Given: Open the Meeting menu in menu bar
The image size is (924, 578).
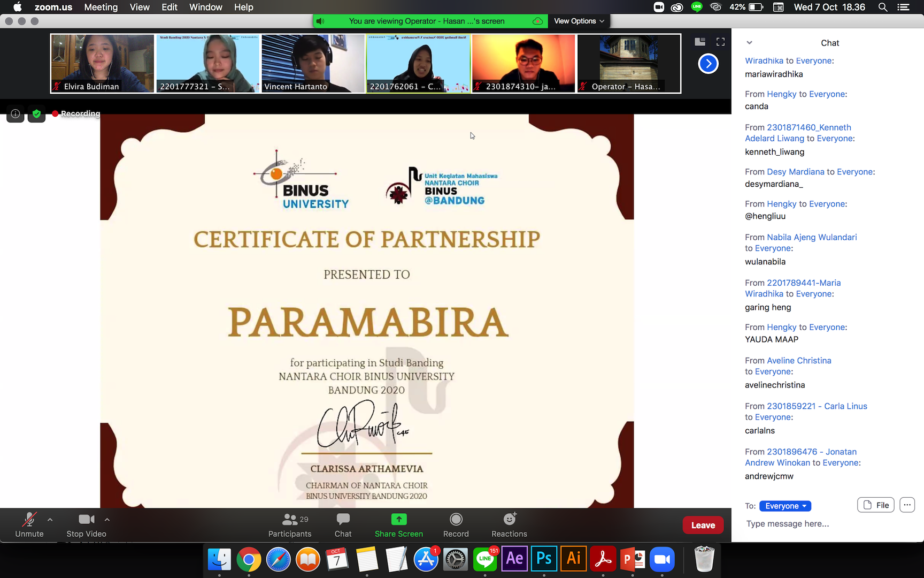Looking at the screenshot, I should pyautogui.click(x=101, y=7).
